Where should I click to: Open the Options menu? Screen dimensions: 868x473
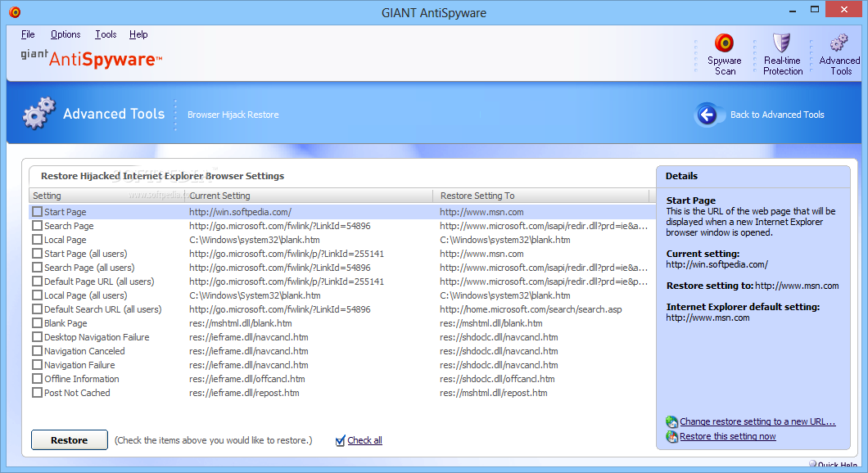click(66, 34)
